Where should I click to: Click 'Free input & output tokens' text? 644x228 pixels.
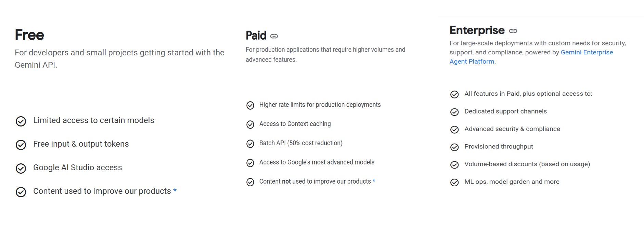tap(81, 144)
